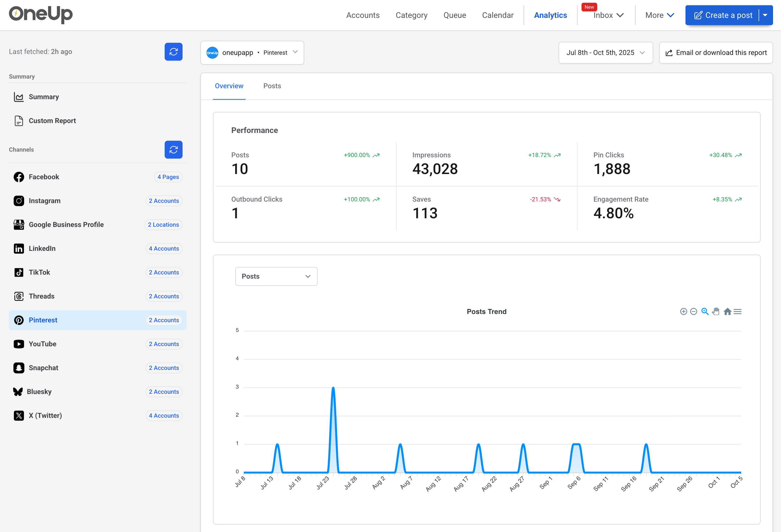Screen dimensions: 781x532
Task: Refresh the report using the top sync icon
Action: [173, 51]
